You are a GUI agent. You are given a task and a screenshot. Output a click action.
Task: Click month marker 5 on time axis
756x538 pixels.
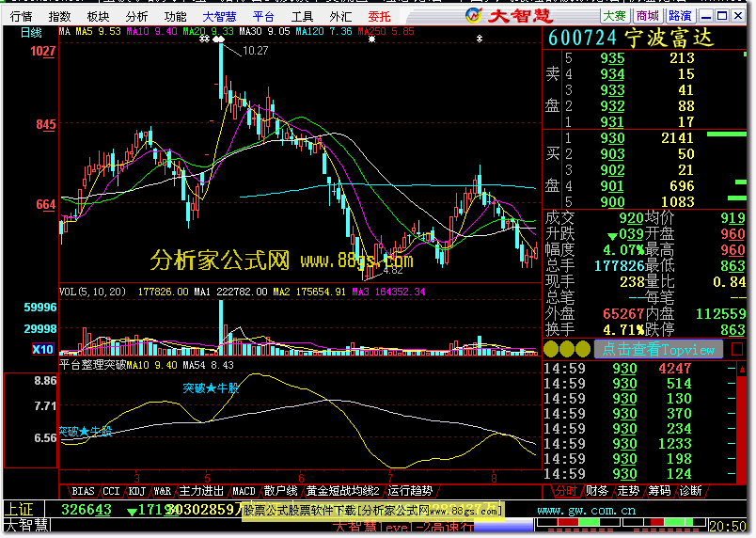click(x=207, y=478)
